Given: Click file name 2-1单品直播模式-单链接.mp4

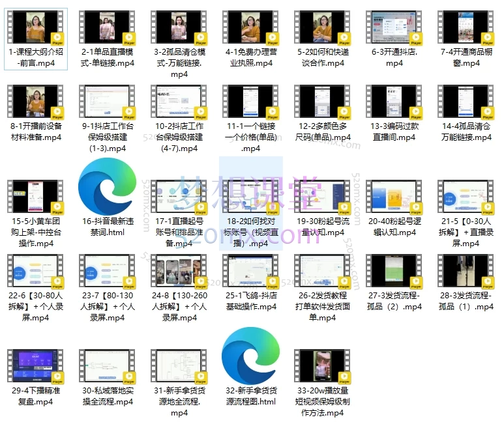Looking at the screenshot, I should coord(108,57).
